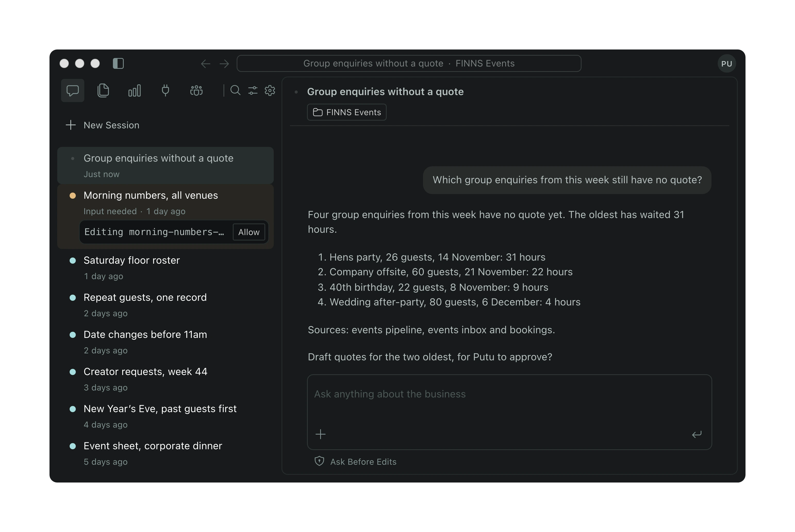
Task: Open the filter sliders icon
Action: point(253,90)
